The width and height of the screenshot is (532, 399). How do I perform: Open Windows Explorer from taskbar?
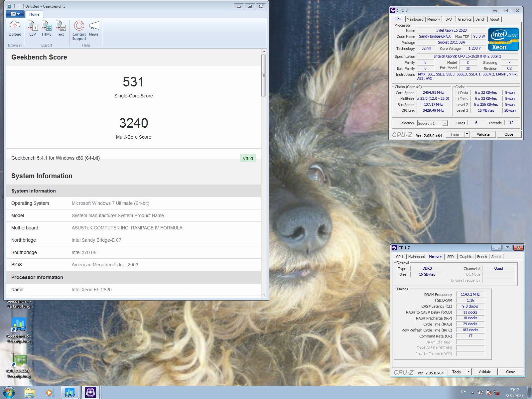click(30, 393)
